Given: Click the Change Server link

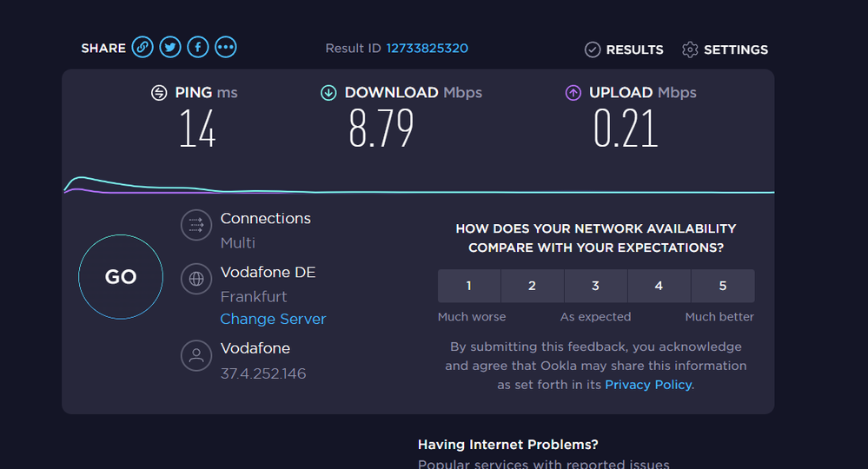Looking at the screenshot, I should point(273,319).
